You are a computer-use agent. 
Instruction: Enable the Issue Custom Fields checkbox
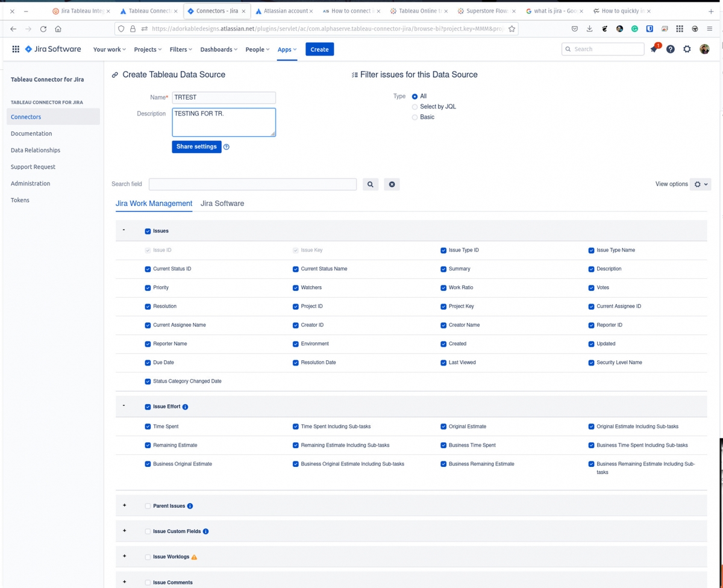[148, 531]
